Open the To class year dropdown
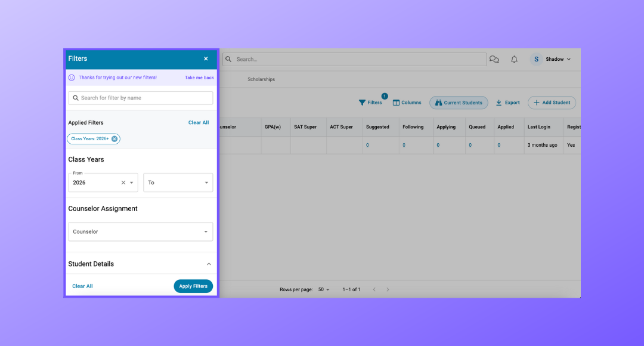Viewport: 644px width, 346px height. pyautogui.click(x=178, y=183)
